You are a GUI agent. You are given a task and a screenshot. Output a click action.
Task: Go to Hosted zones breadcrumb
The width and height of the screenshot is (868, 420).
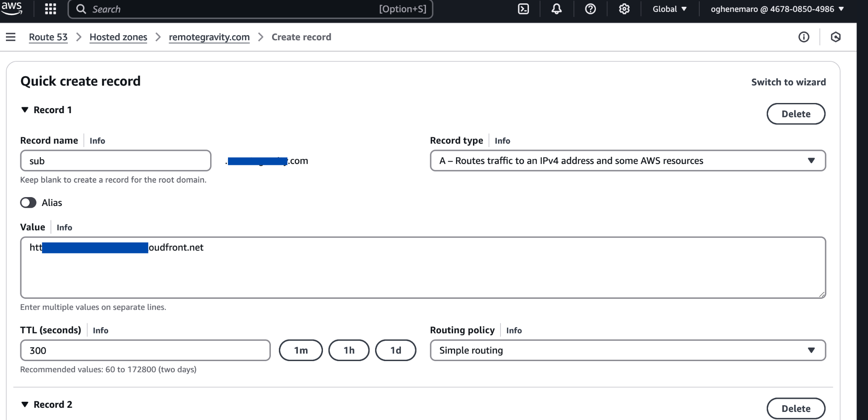tap(118, 37)
